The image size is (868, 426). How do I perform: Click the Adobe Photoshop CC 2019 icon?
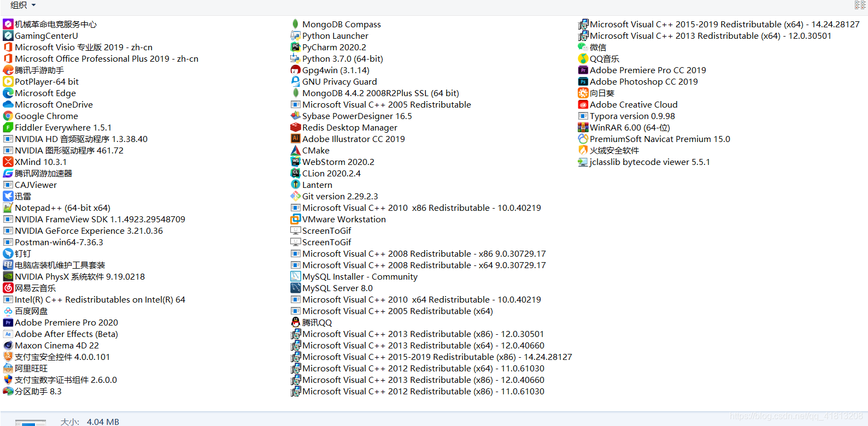[x=583, y=81]
